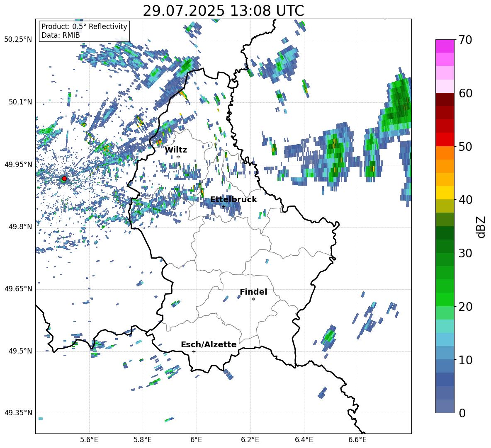Click the 70 colorbar tick label
This screenshot has height=448, width=491.
pyautogui.click(x=465, y=40)
